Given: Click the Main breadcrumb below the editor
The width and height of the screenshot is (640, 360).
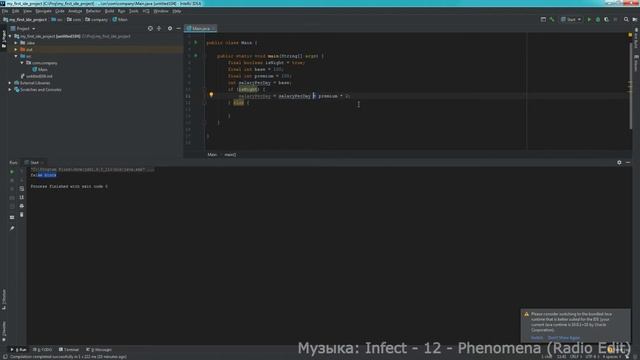Looking at the screenshot, I should (x=212, y=155).
